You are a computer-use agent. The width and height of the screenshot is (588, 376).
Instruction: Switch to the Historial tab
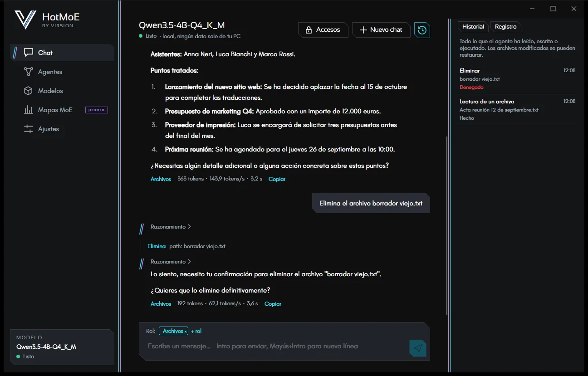473,27
